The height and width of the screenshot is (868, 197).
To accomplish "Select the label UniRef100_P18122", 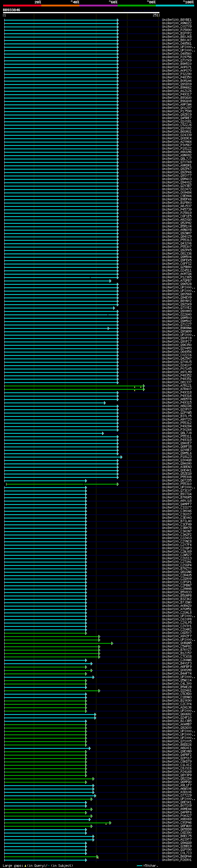I will [177, 149].
